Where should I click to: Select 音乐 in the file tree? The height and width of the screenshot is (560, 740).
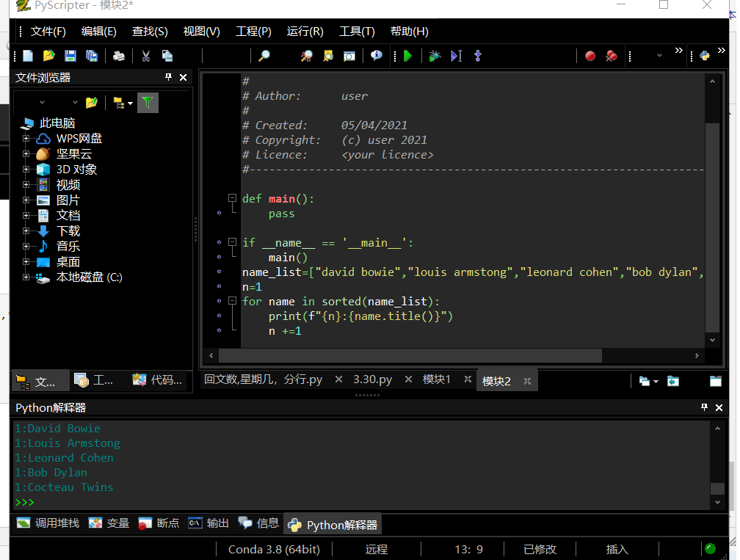[68, 247]
